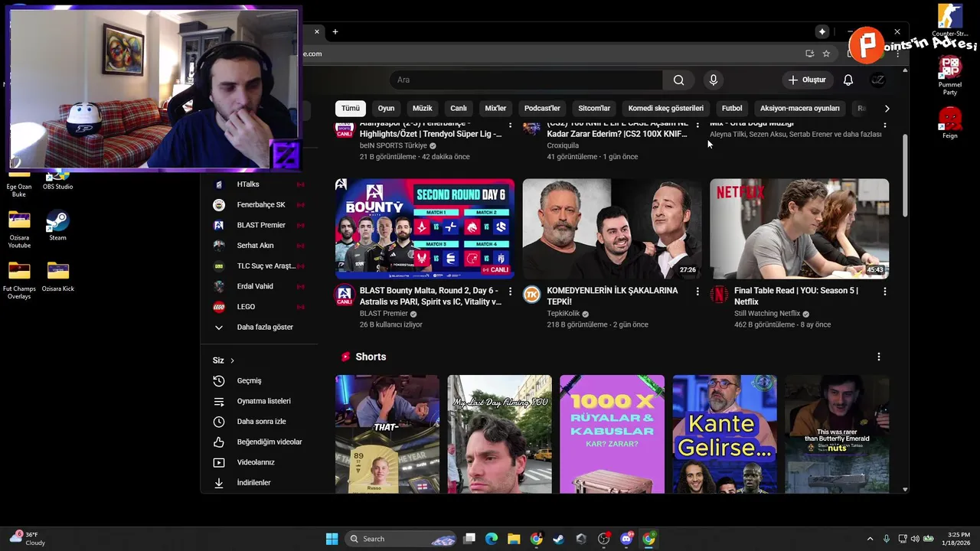Select the Sitcom'lar filter chip
This screenshot has height=551, width=980.
point(594,109)
